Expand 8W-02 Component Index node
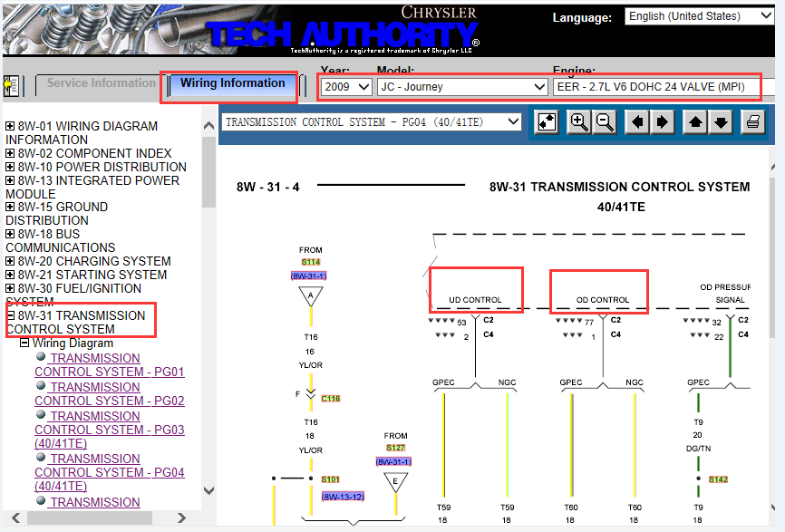Image resolution: width=785 pixels, height=532 pixels. coord(10,153)
